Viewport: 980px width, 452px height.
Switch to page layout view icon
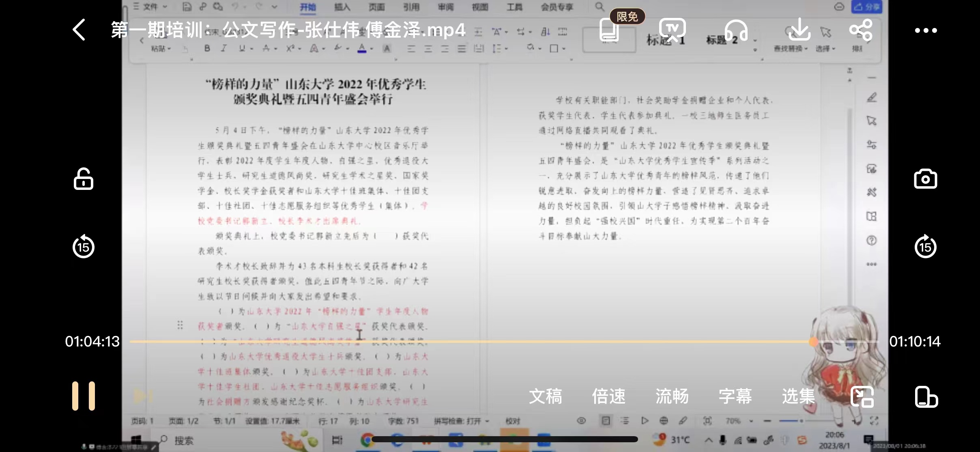pos(606,421)
